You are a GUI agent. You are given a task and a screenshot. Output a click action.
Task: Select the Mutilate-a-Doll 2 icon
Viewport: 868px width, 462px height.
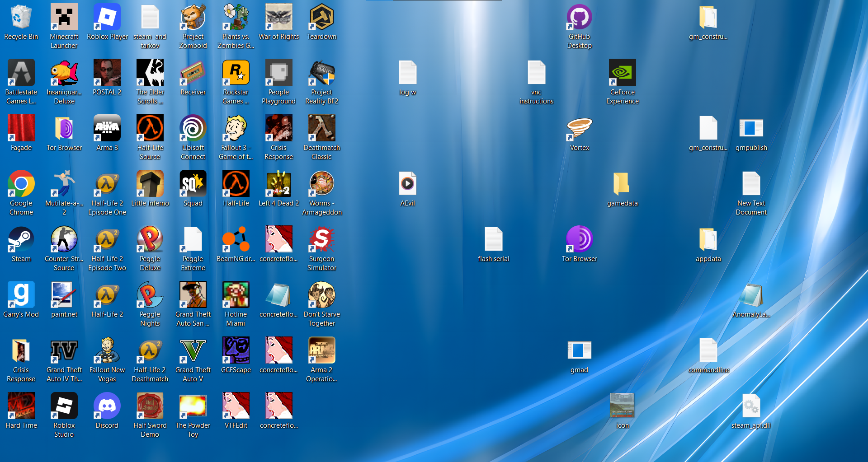(x=64, y=183)
